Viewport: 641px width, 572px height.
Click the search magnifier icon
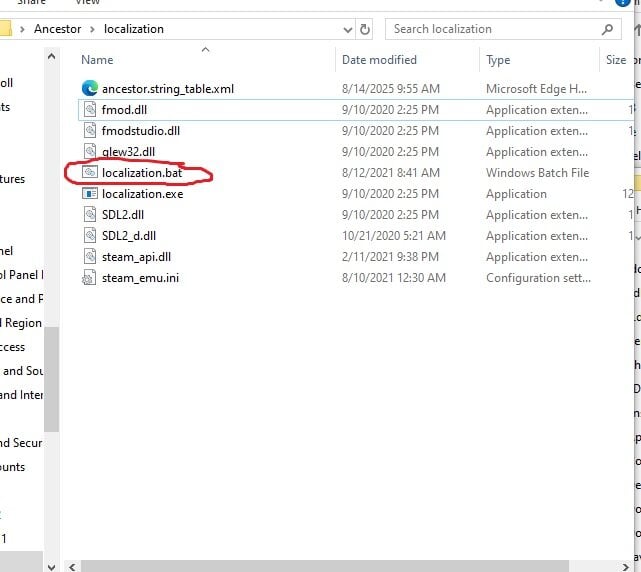tap(607, 29)
